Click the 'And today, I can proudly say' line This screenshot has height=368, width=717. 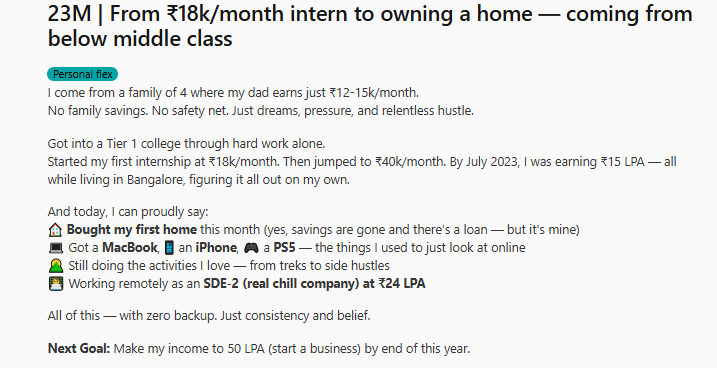click(x=128, y=212)
